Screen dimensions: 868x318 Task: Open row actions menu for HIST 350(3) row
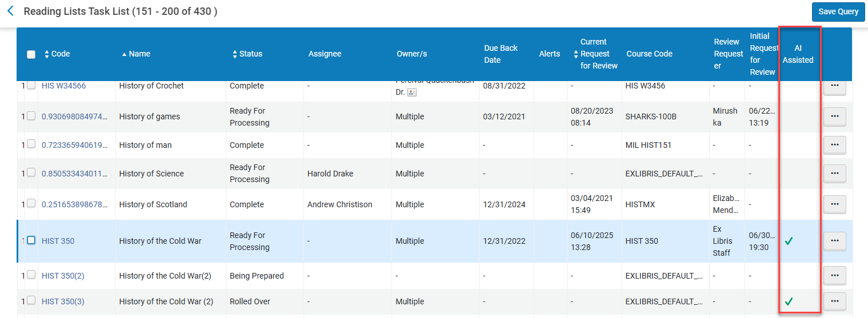[834, 301]
